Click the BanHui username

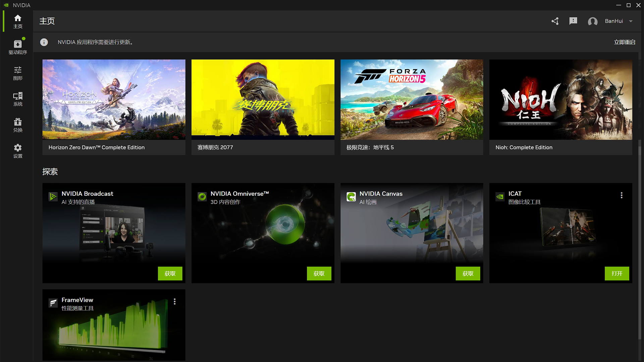(x=614, y=21)
